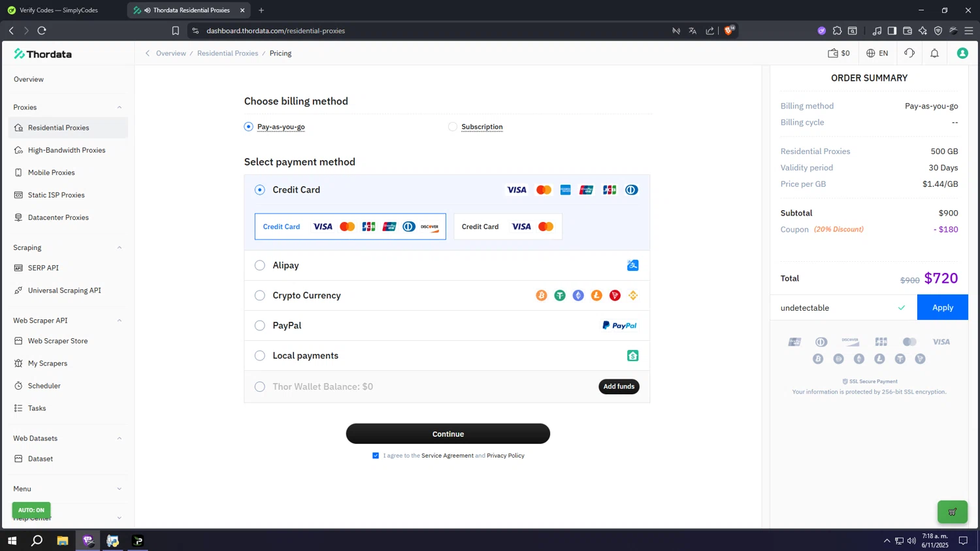980x551 pixels.
Task: Open the browser extensions puzzle icon
Action: [x=838, y=31]
